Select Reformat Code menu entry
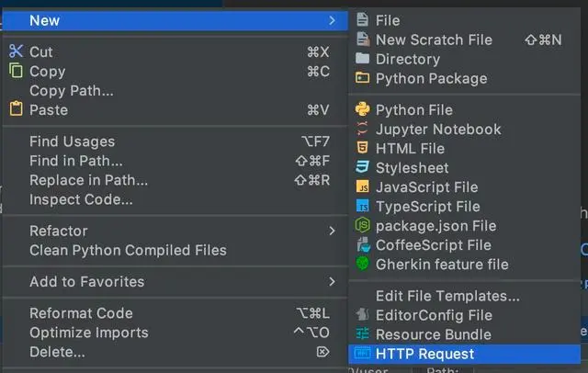588x373 pixels. point(175,313)
